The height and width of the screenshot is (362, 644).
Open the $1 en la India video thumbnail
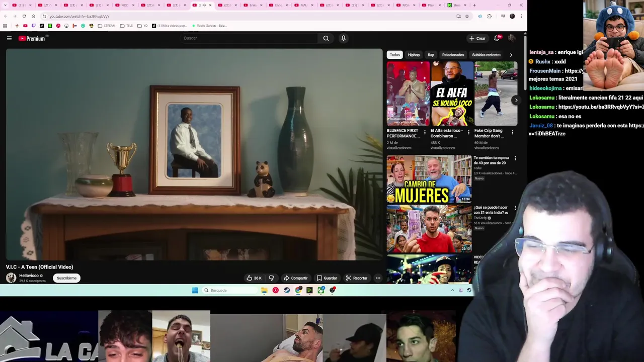pos(429,228)
